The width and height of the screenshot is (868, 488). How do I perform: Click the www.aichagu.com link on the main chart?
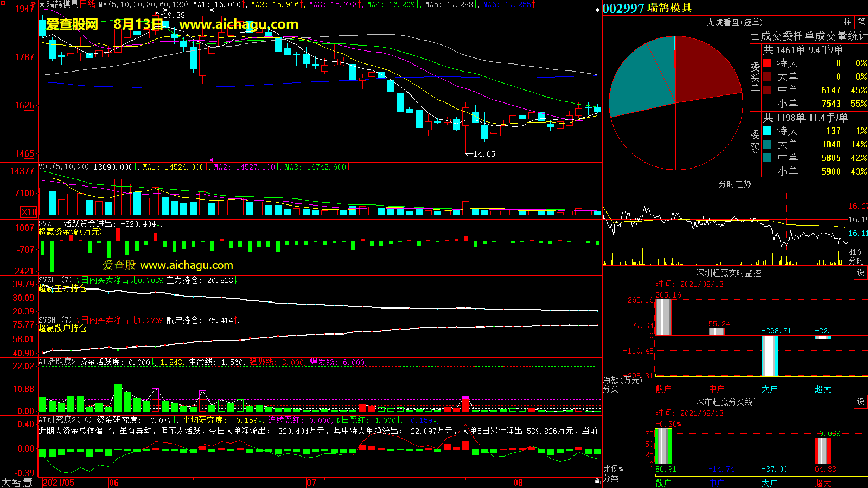click(239, 24)
